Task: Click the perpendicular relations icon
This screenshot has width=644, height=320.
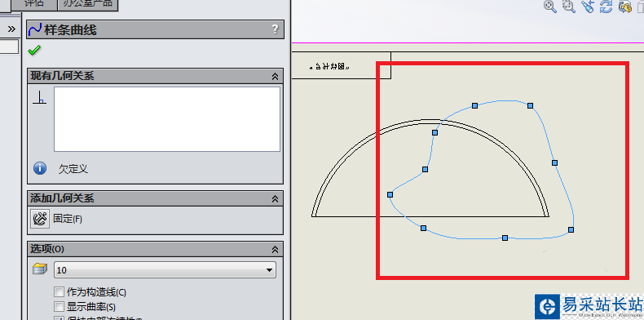Action: pyautogui.click(x=39, y=97)
